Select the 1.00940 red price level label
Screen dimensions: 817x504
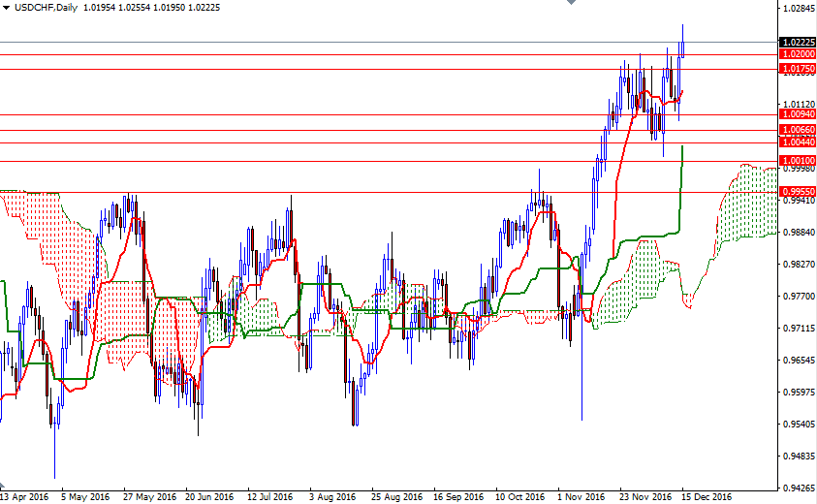[x=798, y=114]
